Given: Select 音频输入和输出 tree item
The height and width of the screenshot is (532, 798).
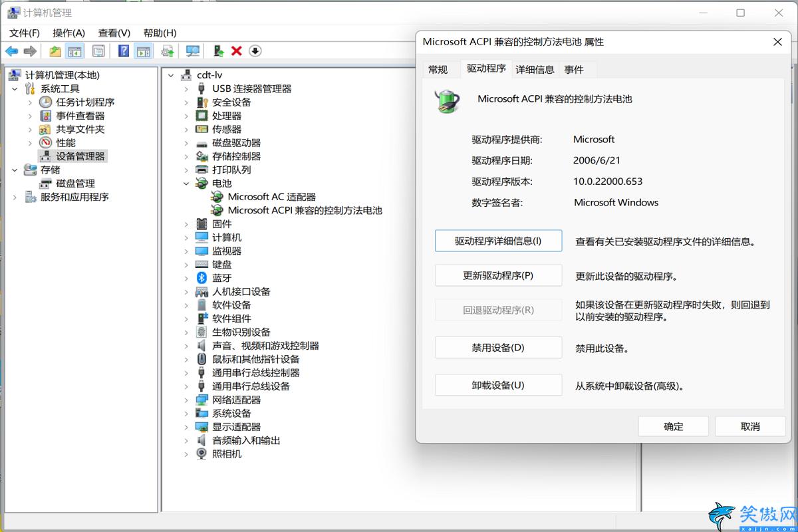Looking at the screenshot, I should coord(246,440).
